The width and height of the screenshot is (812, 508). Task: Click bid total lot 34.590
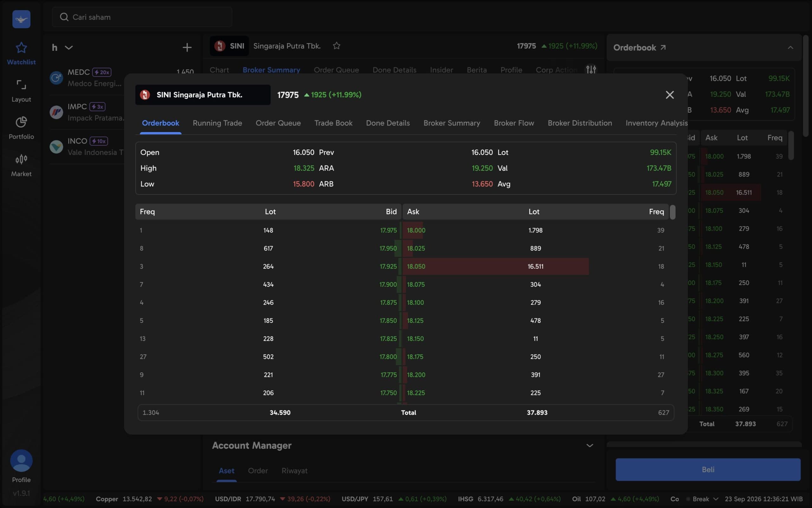pyautogui.click(x=280, y=412)
